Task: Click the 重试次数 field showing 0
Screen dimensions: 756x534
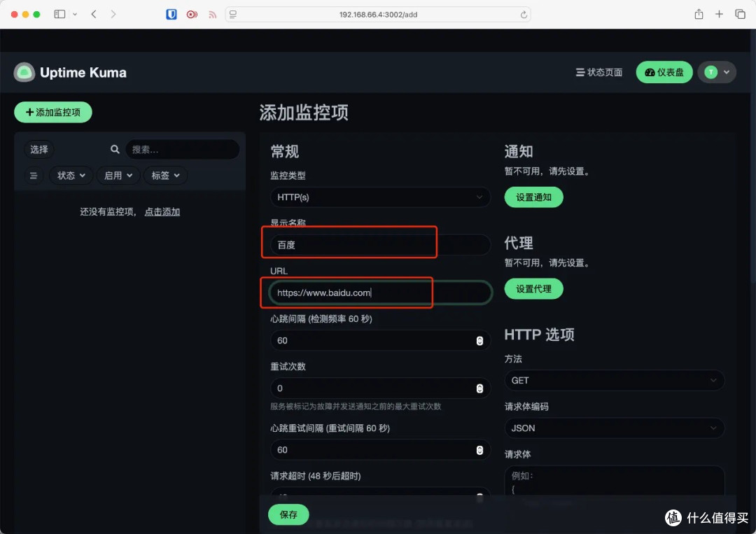Action: (x=380, y=388)
